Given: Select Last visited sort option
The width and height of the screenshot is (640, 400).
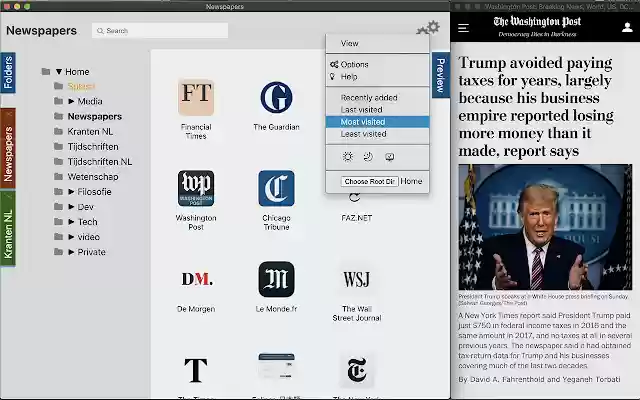Looking at the screenshot, I should pos(377,110).
